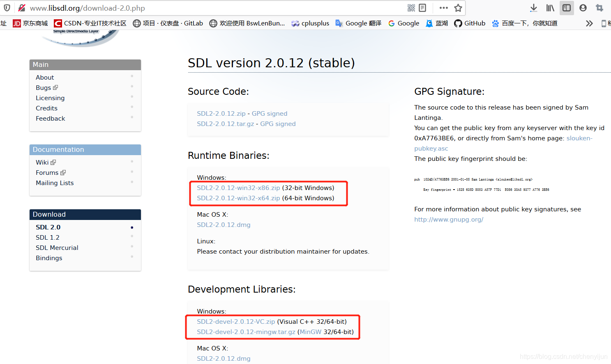The height and width of the screenshot is (364, 611).
Task: Expand the bookmarks overflow chevron
Action: tap(589, 23)
